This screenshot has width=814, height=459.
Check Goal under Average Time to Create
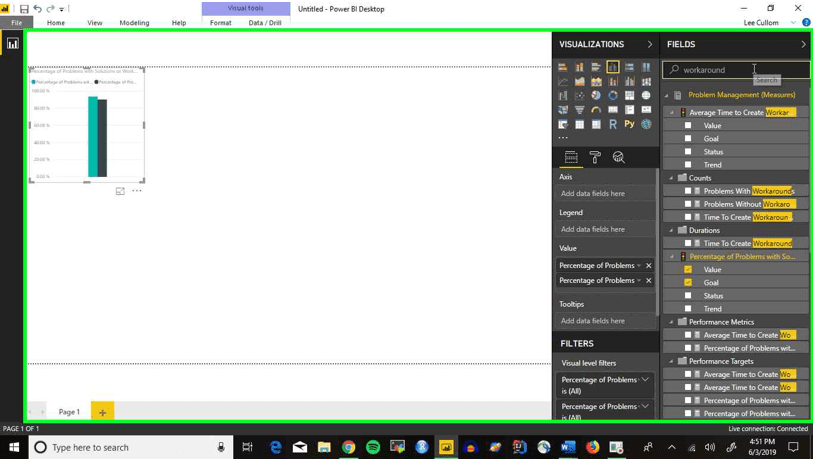coord(688,139)
